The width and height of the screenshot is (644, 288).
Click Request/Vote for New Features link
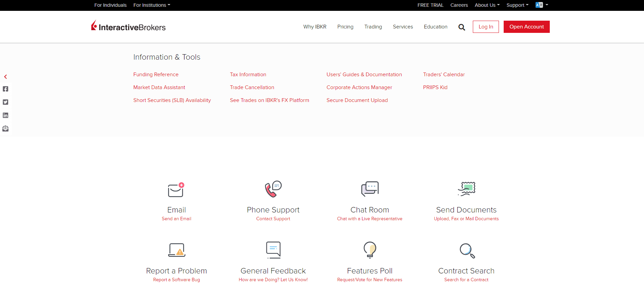[x=370, y=280]
